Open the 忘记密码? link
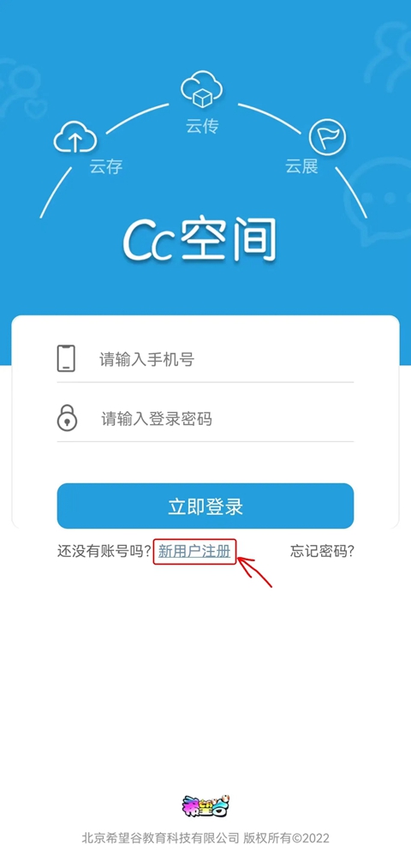 323,551
